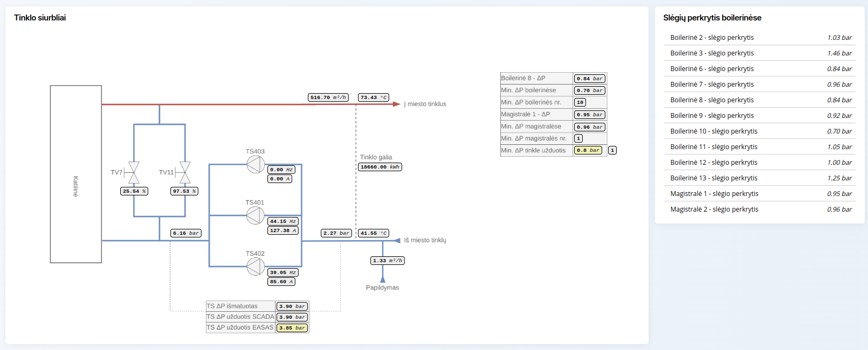Screen dimensions: 868x350
Task: Select Magistralė 1 - slėgio perkrytis row
Action: (760, 194)
